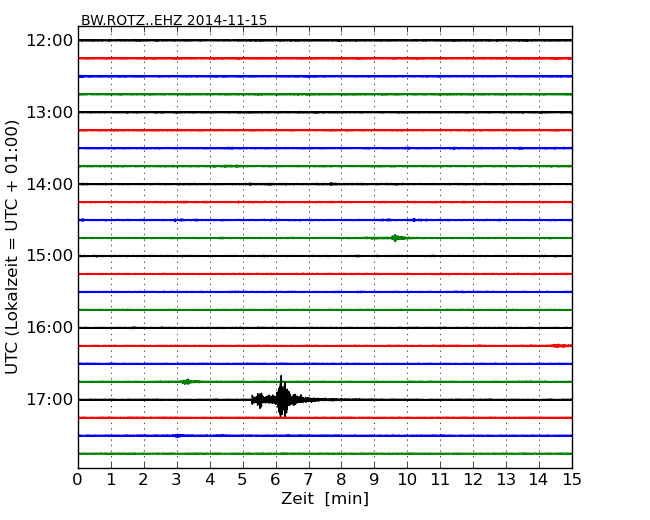Viewport: 650px width, 520px height.
Task: Click the small blue blip on the 17:30 trace
Action: (x=178, y=436)
